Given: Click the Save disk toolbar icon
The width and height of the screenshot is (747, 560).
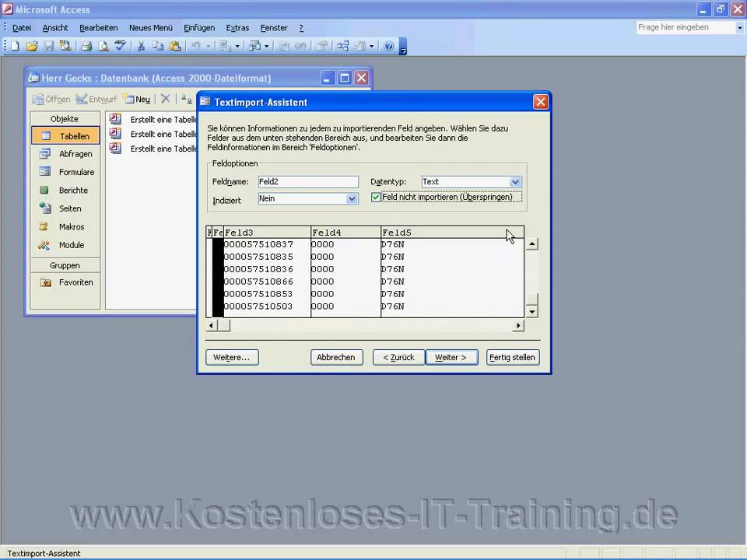Looking at the screenshot, I should click(x=48, y=46).
